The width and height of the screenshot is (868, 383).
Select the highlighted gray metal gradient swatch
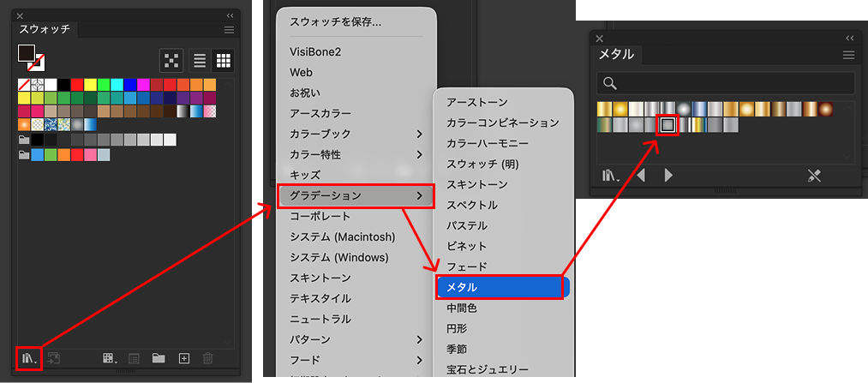point(667,125)
